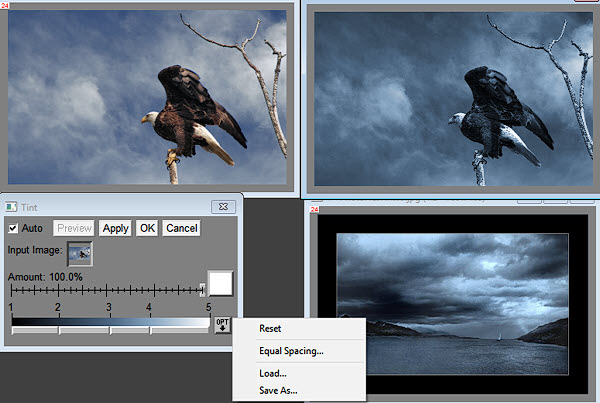600x403 pixels.
Task: Select Save As... menu item
Action: click(278, 390)
